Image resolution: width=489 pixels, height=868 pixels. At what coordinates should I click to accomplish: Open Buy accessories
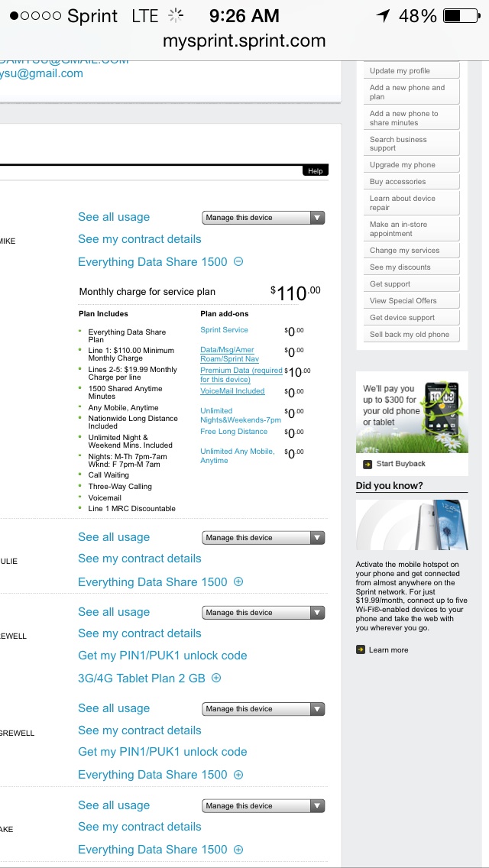tap(412, 182)
